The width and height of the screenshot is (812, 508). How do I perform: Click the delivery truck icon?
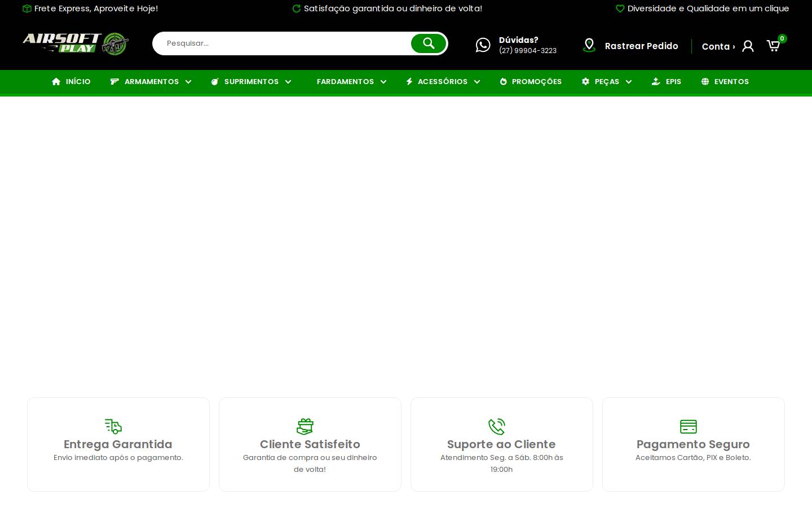click(x=113, y=426)
